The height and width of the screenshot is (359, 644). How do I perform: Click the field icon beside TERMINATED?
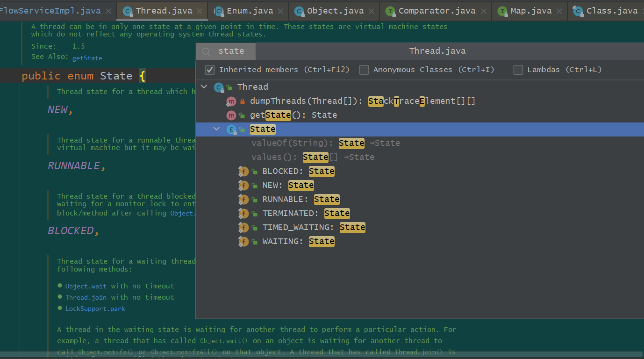(243, 214)
